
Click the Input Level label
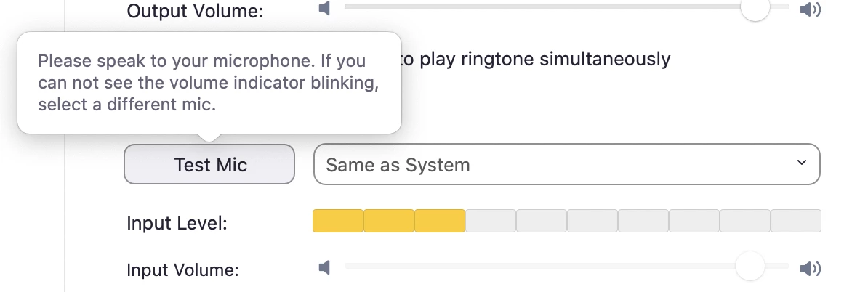coord(177,223)
